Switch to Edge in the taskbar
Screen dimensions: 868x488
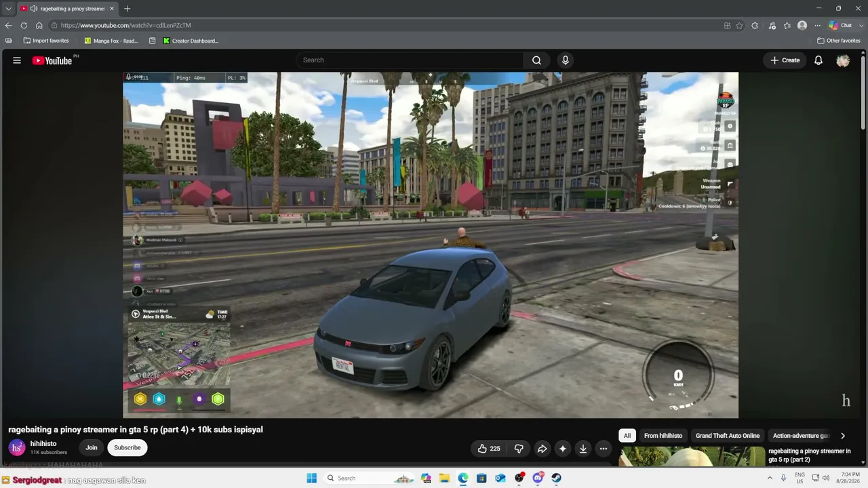pyautogui.click(x=462, y=478)
